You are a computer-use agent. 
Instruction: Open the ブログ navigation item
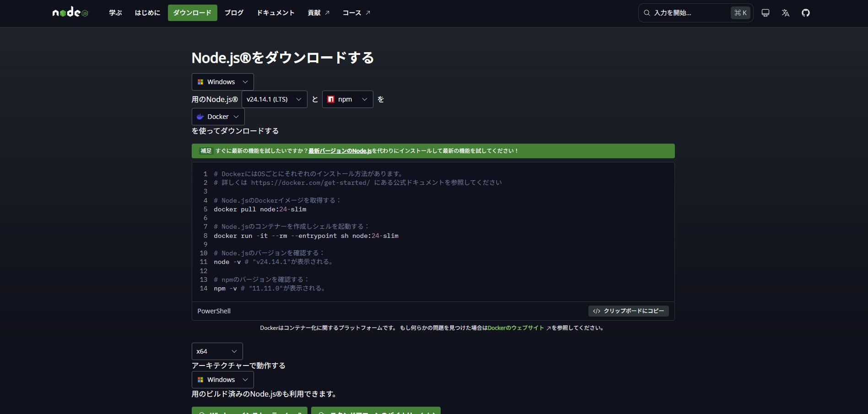point(234,13)
